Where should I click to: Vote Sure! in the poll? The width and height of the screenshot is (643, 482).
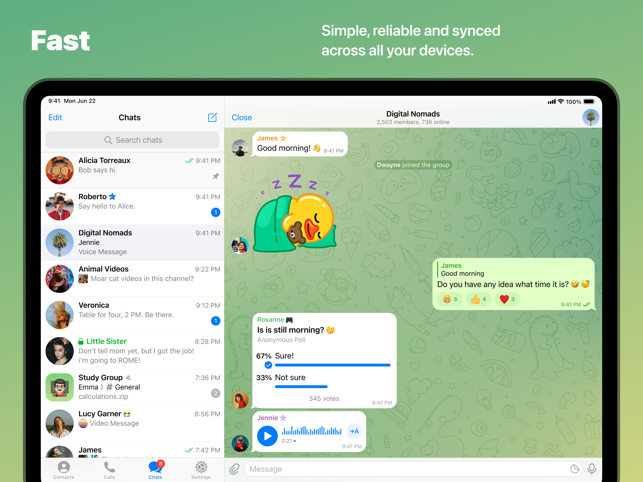pyautogui.click(x=324, y=359)
